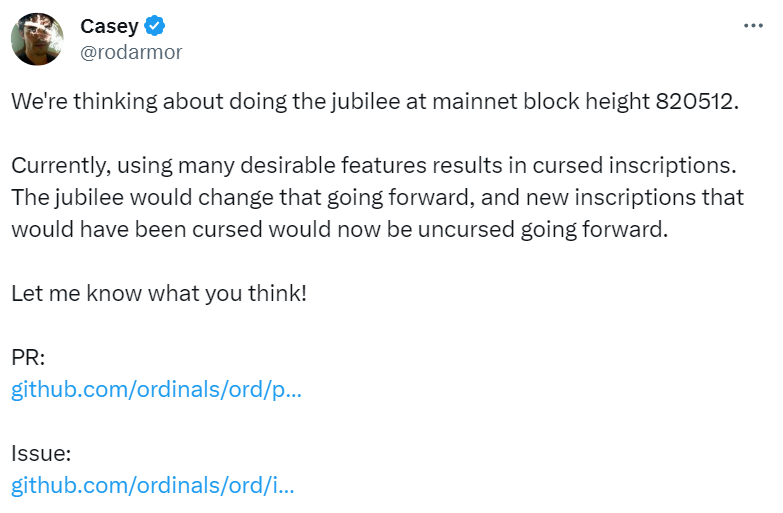Open the ordinals PR GitHub link
783x513 pixels.
156,390
